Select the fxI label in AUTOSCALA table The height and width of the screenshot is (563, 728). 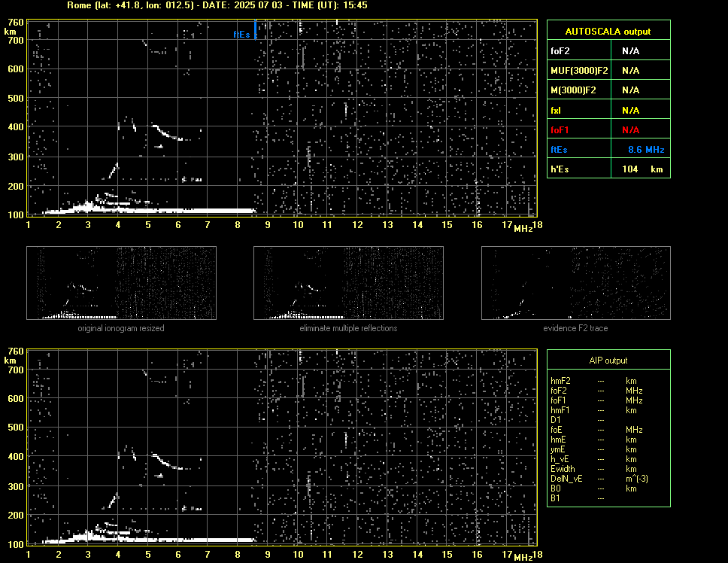click(555, 111)
